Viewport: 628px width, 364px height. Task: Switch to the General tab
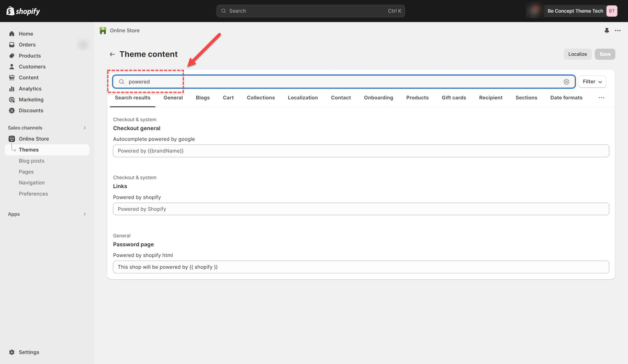[173, 98]
